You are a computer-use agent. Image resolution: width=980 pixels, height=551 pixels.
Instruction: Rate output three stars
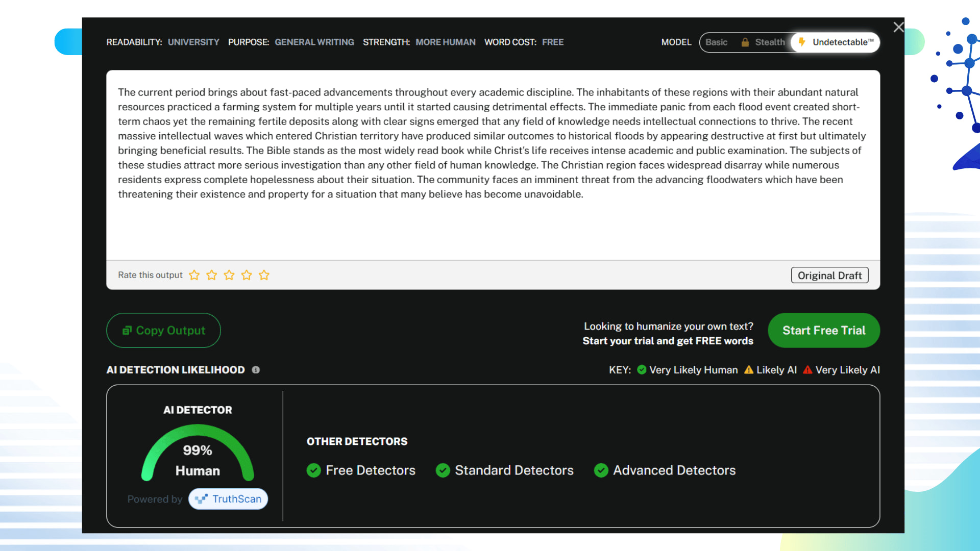click(x=229, y=275)
